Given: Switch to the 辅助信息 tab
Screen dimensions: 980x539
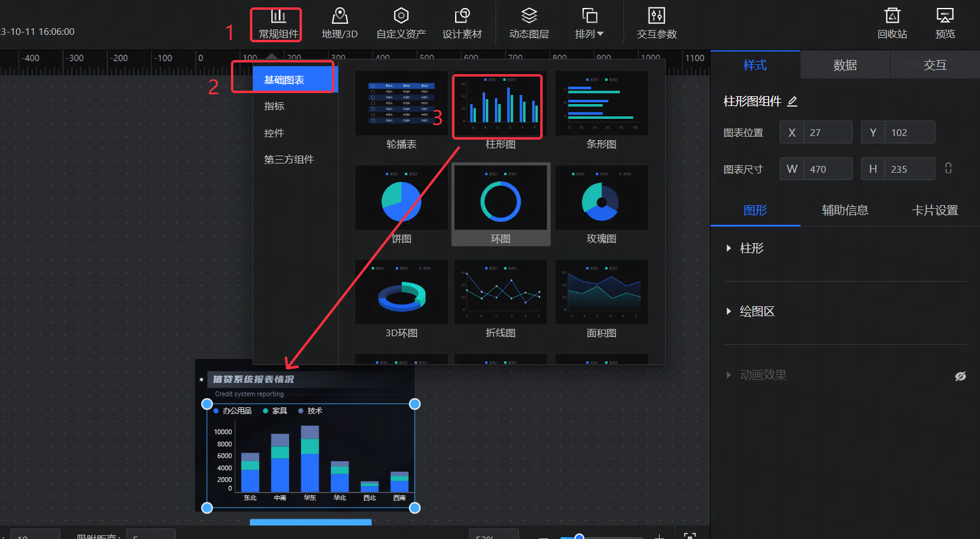Looking at the screenshot, I should 845,210.
